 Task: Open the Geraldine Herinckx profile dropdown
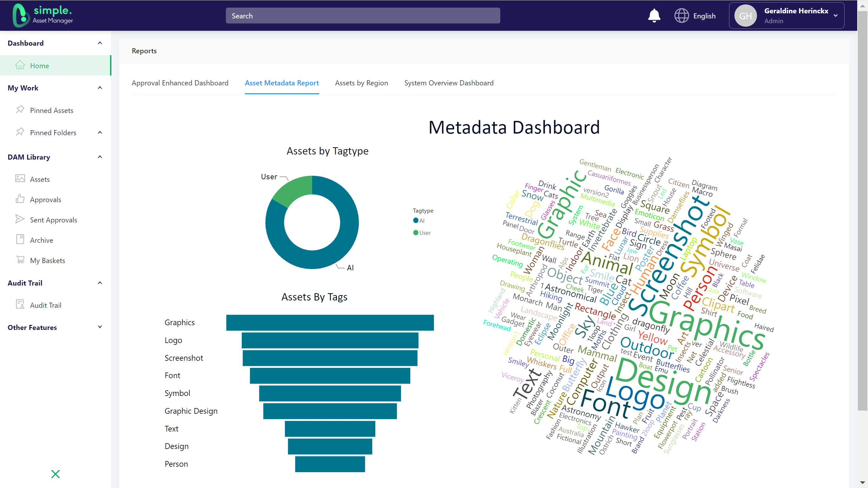tap(786, 16)
